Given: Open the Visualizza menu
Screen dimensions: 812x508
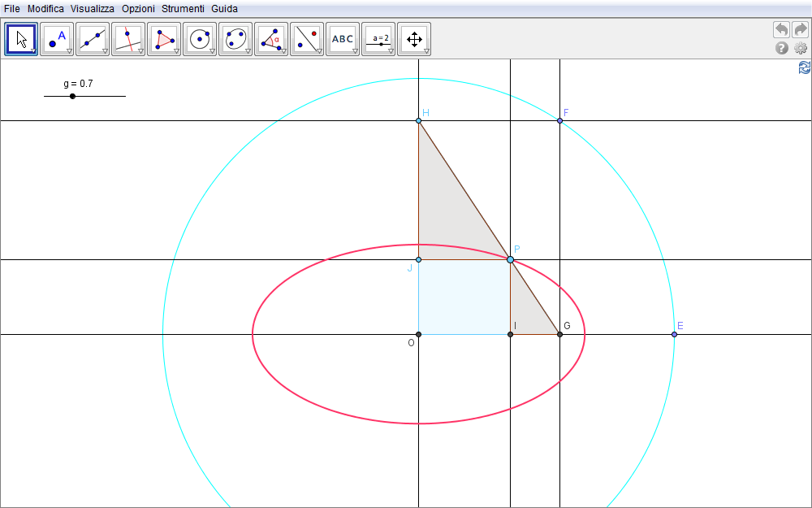Looking at the screenshot, I should [x=92, y=9].
